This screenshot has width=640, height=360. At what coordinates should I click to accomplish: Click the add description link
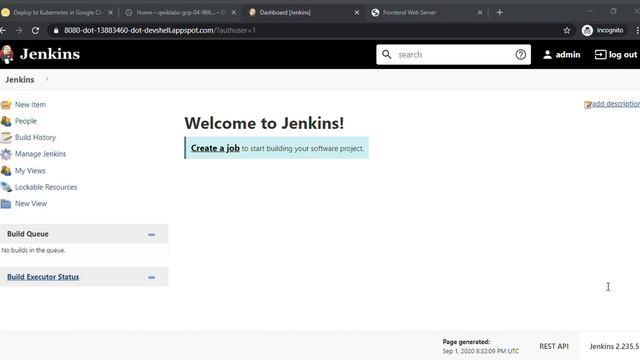coord(616,104)
